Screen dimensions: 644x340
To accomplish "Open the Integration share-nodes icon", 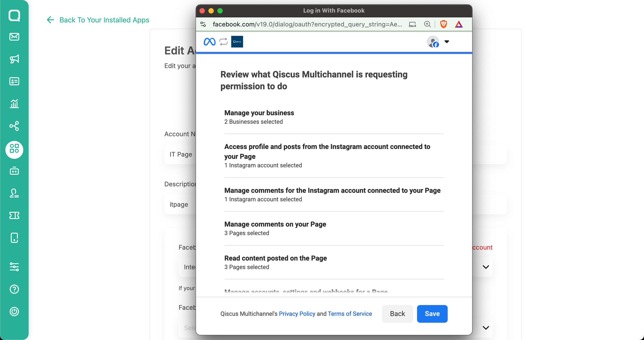I will (14, 126).
